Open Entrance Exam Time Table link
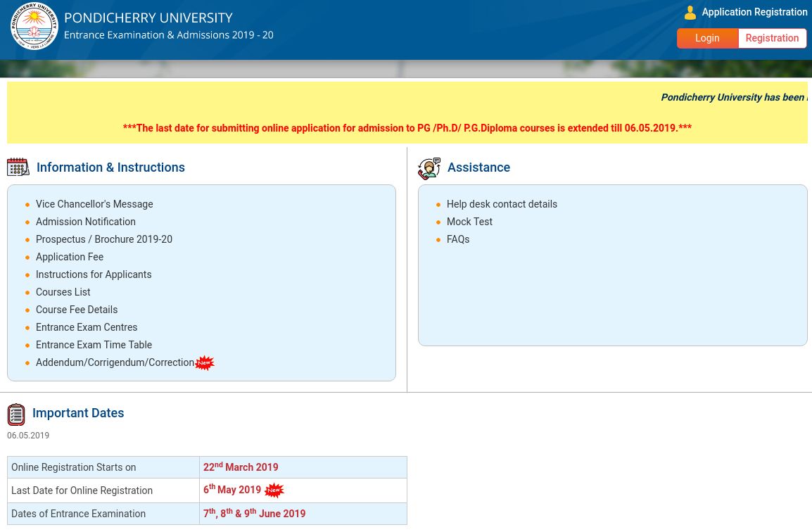 94,345
